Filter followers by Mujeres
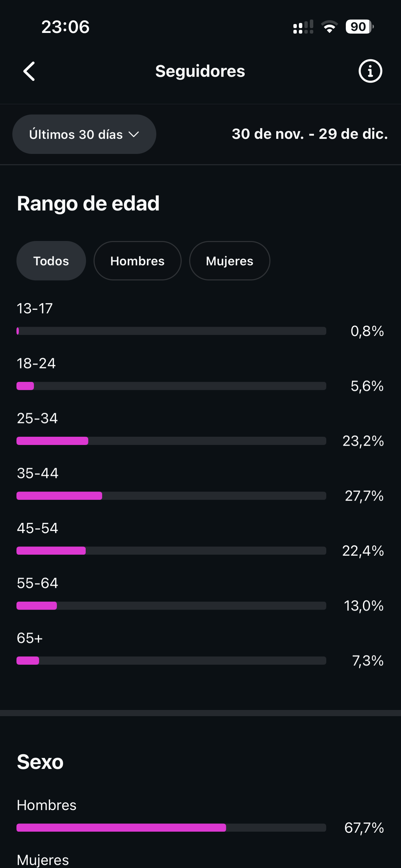Screen dimensions: 401x868 coord(229,261)
